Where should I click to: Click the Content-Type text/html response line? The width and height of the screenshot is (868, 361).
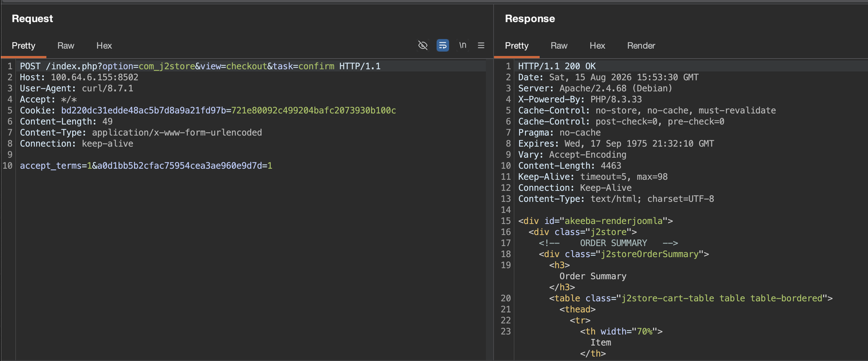(x=616, y=199)
